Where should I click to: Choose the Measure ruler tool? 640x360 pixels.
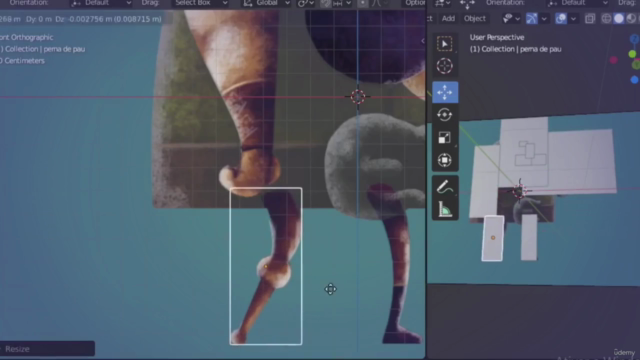pos(444,210)
